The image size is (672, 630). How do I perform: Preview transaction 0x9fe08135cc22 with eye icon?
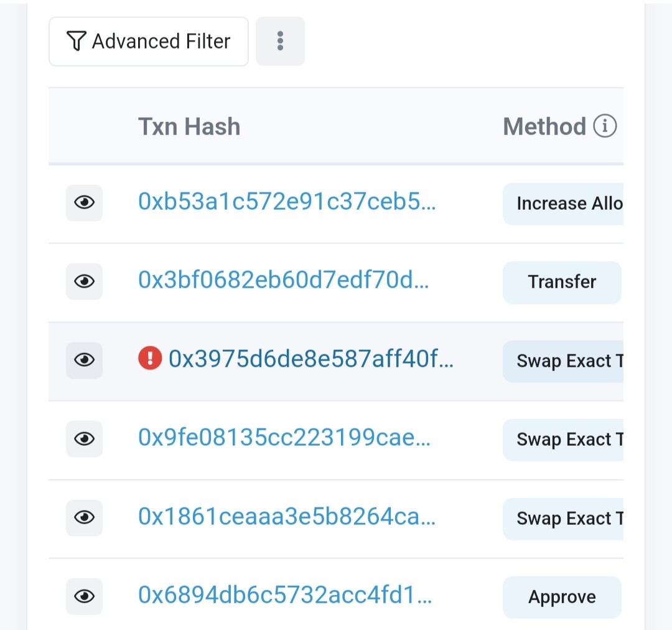tap(84, 439)
